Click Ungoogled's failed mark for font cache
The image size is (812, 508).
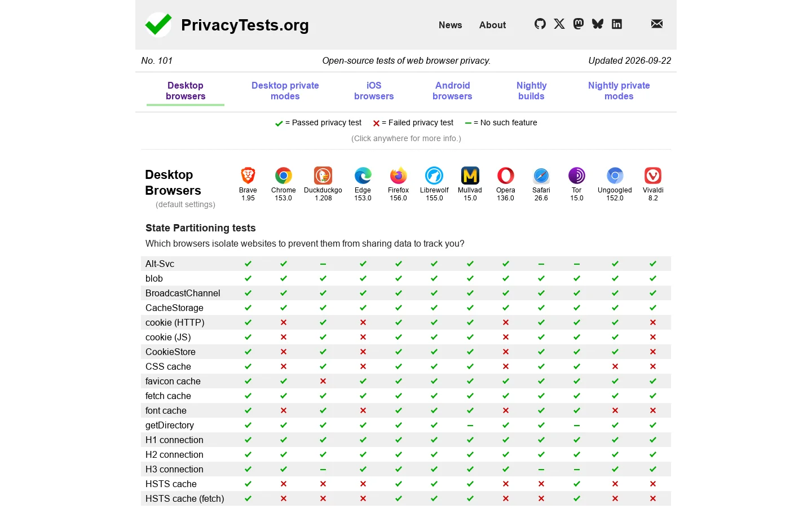615,410
